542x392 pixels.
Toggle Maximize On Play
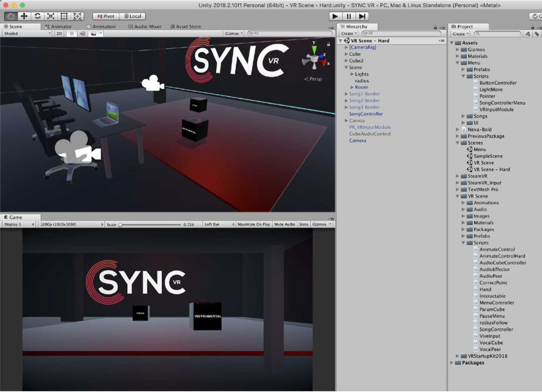(254, 224)
